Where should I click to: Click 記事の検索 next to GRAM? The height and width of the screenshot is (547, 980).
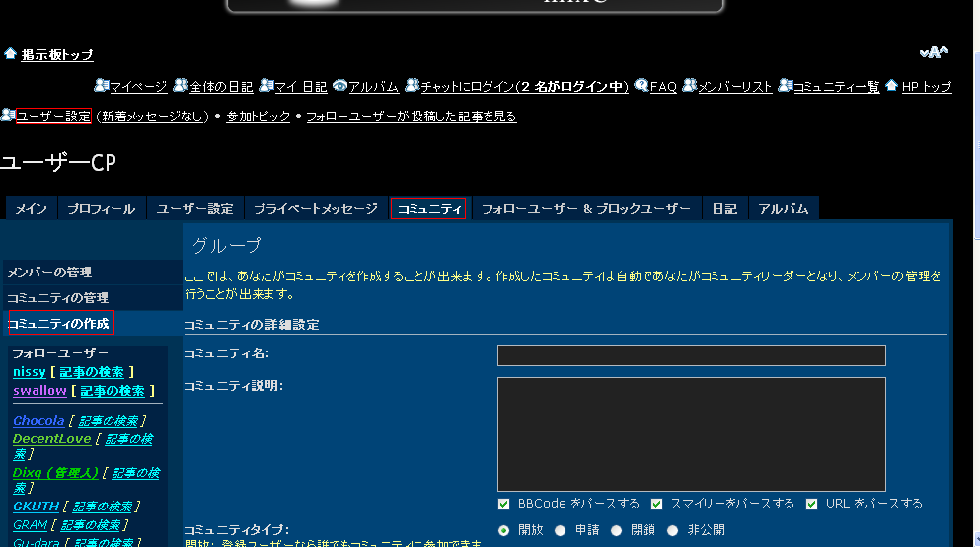[x=91, y=525]
